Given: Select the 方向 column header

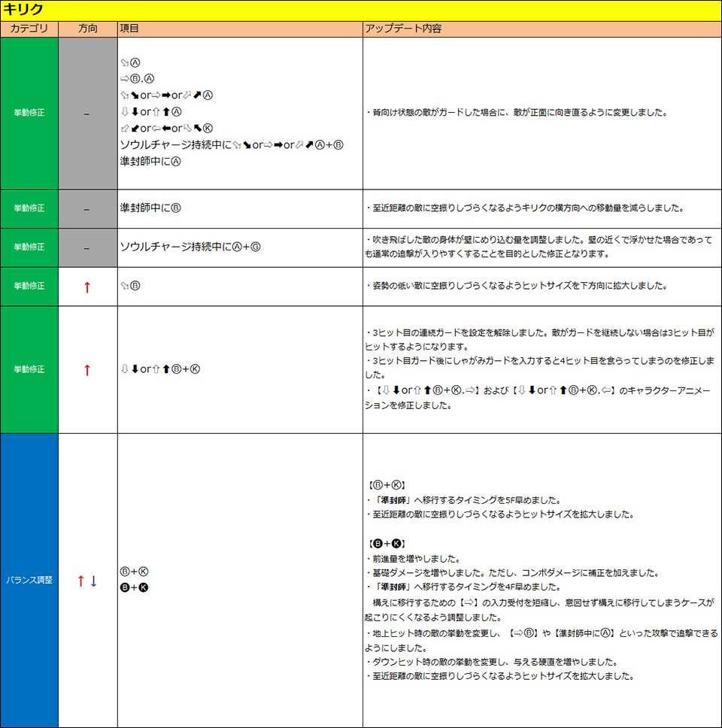Looking at the screenshot, I should tap(87, 29).
